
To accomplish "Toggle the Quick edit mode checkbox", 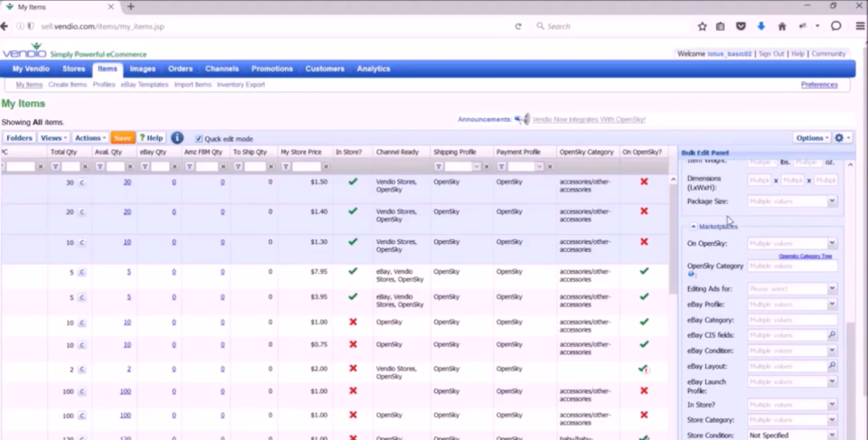I will coord(199,139).
